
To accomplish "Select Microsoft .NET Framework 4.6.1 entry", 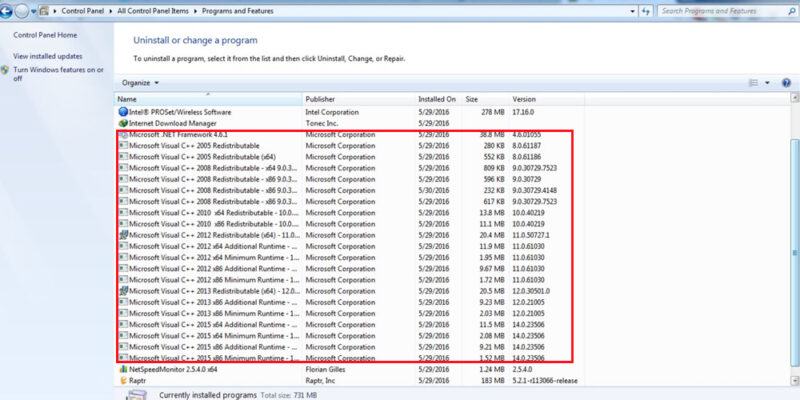I will click(x=349, y=134).
